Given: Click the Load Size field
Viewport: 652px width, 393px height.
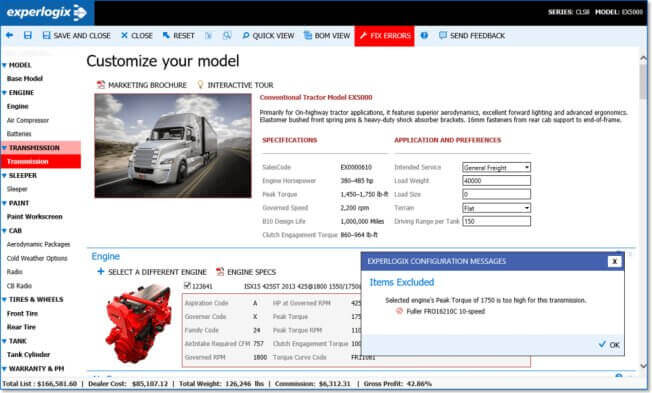Looking at the screenshot, I should point(496,194).
